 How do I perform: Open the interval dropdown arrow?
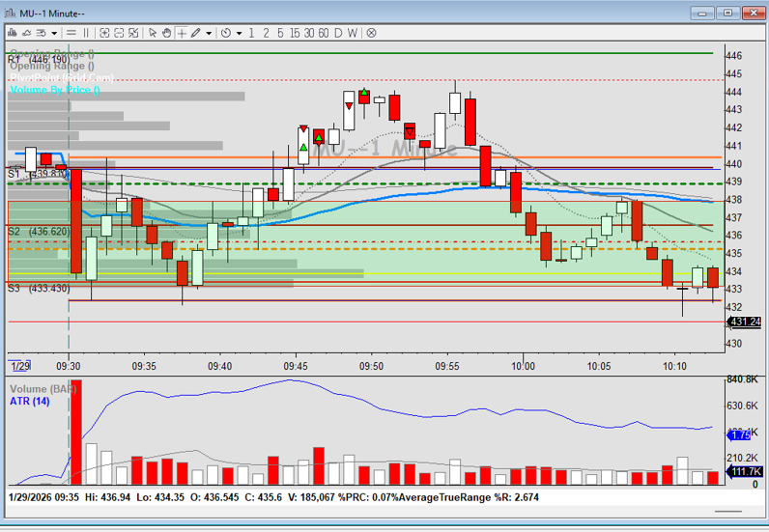click(x=239, y=34)
